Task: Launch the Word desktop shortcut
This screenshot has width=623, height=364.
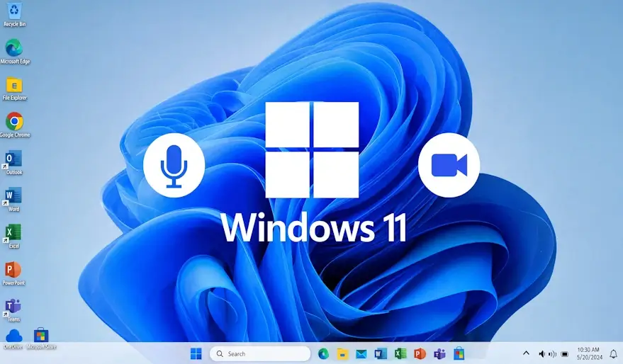Action: click(x=13, y=199)
